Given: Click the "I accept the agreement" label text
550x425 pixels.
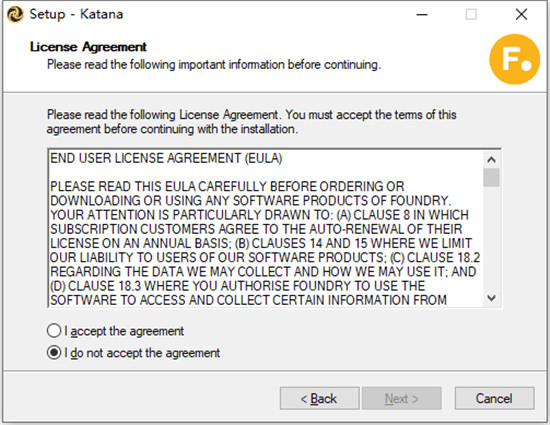Looking at the screenshot, I should tap(124, 331).
